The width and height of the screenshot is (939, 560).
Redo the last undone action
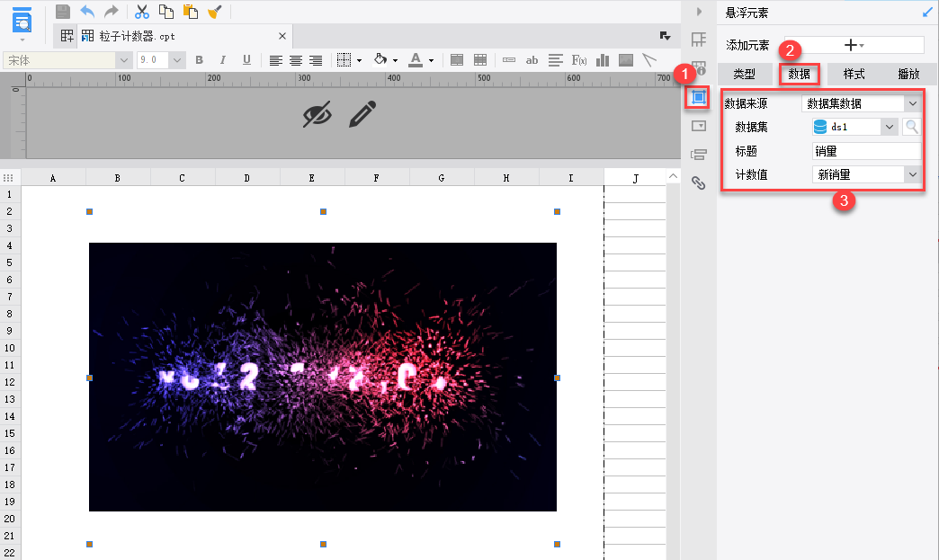[112, 12]
